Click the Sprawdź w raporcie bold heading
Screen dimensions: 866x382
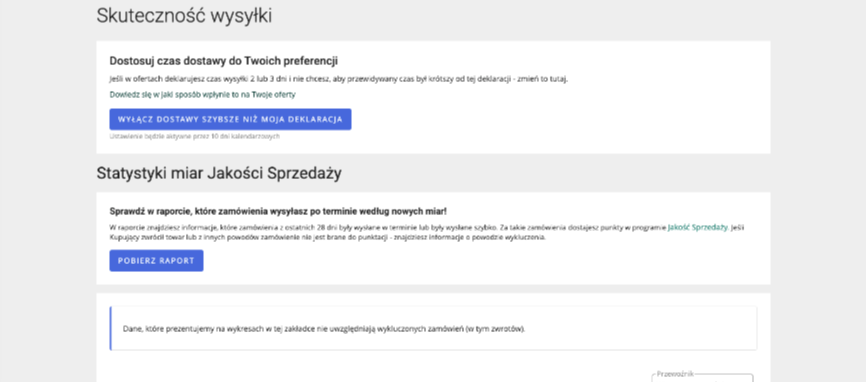click(x=278, y=211)
